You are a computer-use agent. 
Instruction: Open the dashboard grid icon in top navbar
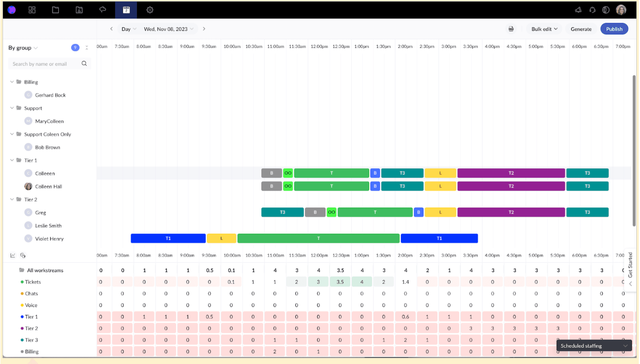[32, 10]
